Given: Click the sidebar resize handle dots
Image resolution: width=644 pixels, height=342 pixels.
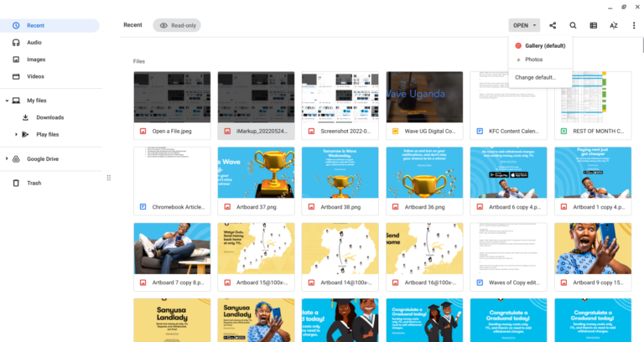Looking at the screenshot, I should 109,178.
